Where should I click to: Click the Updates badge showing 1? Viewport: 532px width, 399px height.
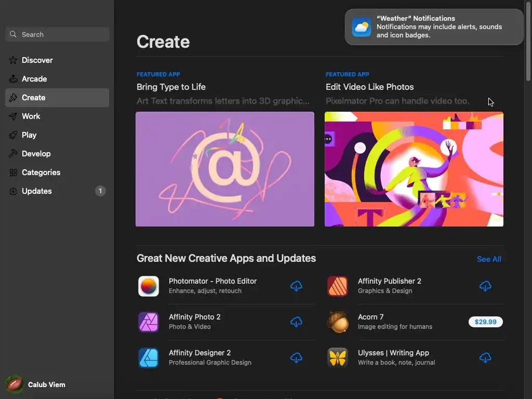(100, 191)
